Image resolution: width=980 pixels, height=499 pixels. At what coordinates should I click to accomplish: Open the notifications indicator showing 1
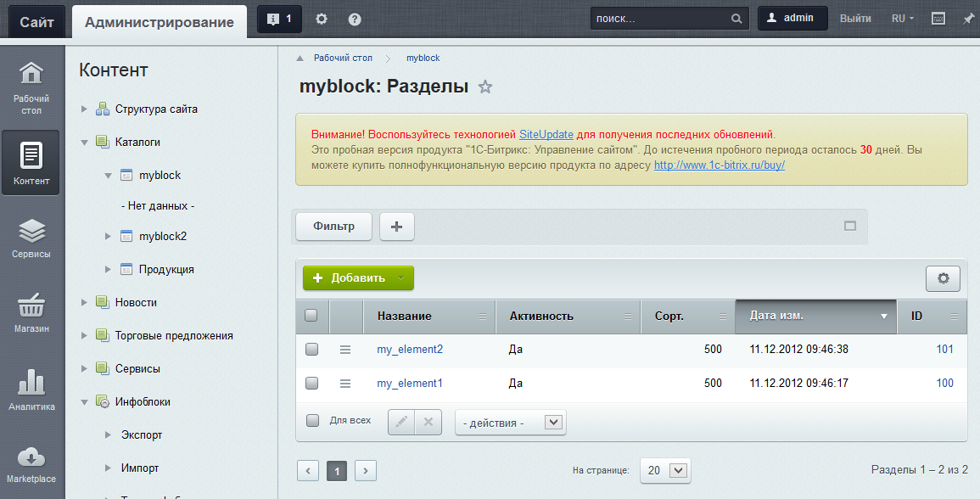(x=279, y=20)
